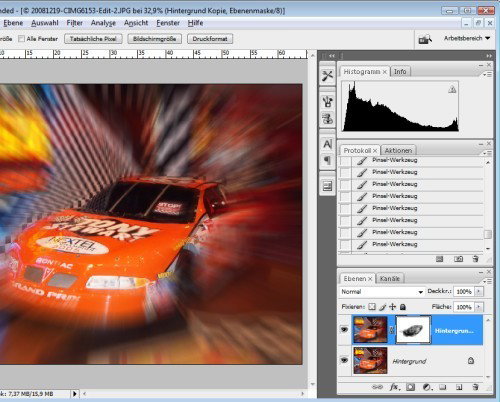The image size is (500, 402).
Task: Open the Arbeitsbereich dropdown
Action: point(467,38)
